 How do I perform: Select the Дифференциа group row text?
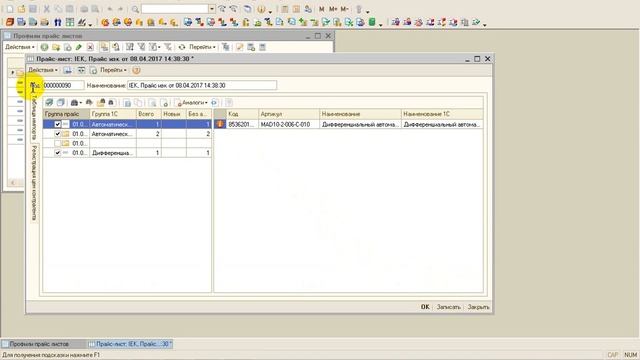[112, 153]
